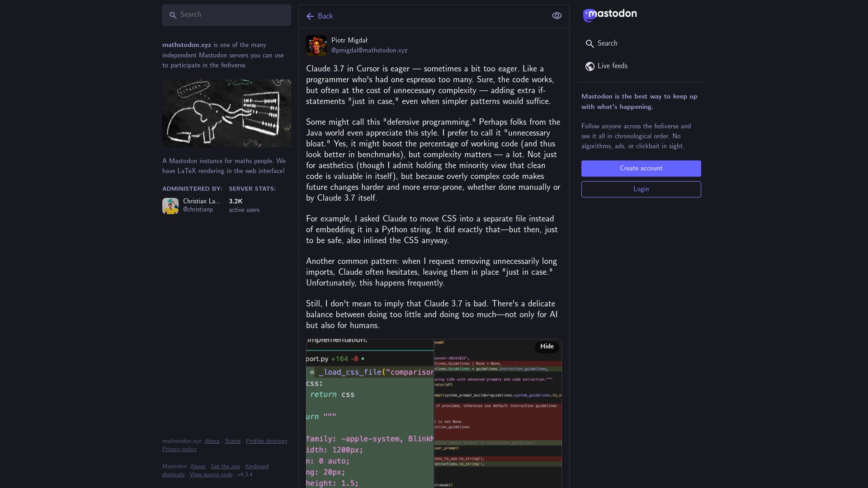This screenshot has width=868, height=488.
Task: Click the magnifier icon beside right Search
Action: pos(590,44)
